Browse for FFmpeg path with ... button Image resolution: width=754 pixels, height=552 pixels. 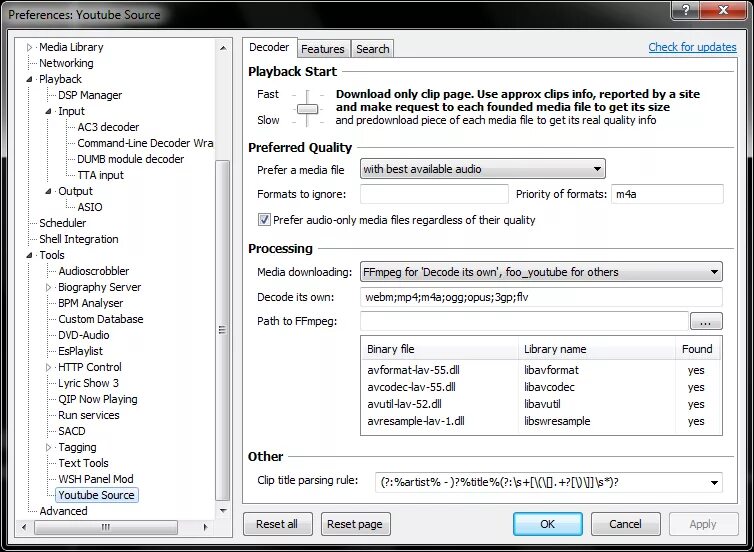point(706,321)
